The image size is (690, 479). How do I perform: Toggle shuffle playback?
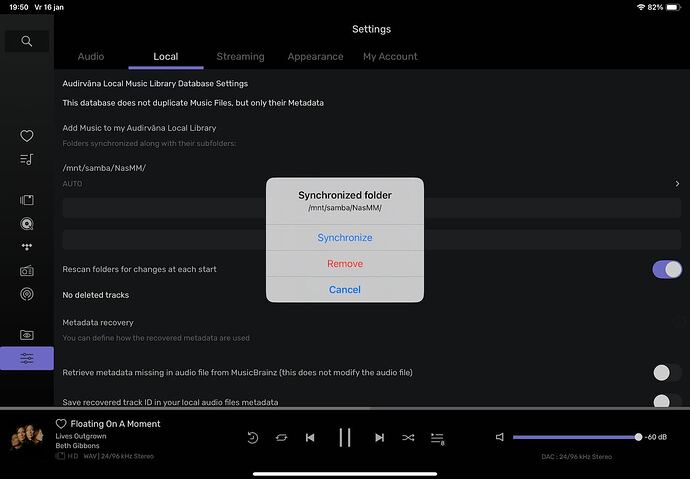[x=408, y=437]
